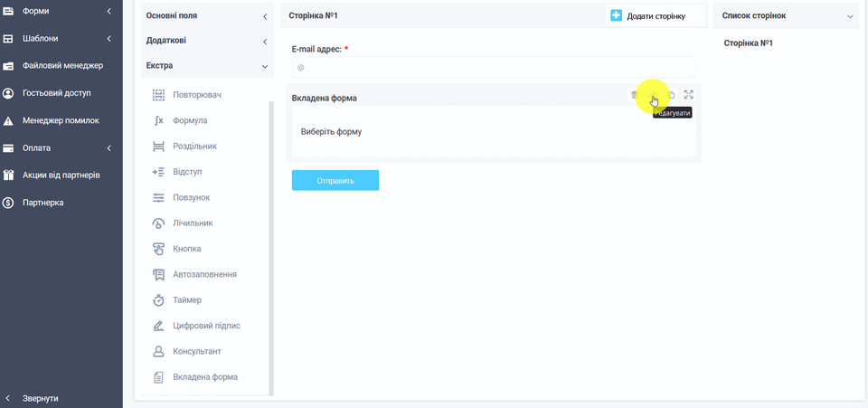Click the expand arrows icon on Вкладена форма

tap(689, 95)
